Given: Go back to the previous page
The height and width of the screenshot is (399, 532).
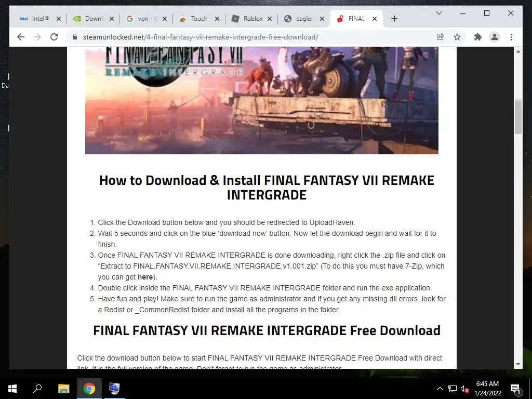Looking at the screenshot, I should [21, 37].
